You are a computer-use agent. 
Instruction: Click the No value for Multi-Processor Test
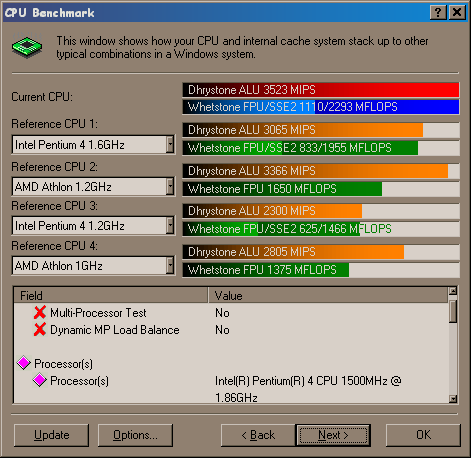point(222,313)
